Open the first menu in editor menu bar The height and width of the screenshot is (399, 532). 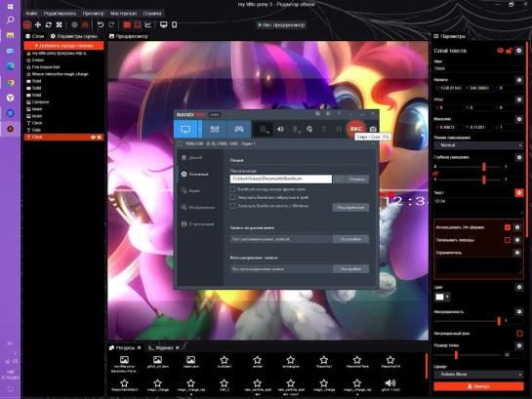(x=31, y=14)
